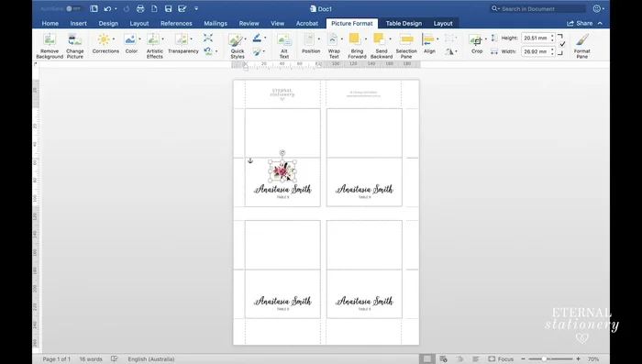This screenshot has width=642, height=364.
Task: Open the Design tab
Action: pyautogui.click(x=108, y=23)
